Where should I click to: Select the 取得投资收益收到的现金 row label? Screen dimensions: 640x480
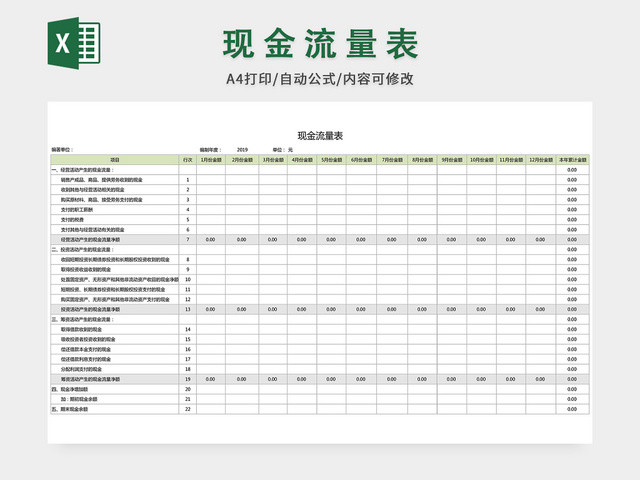click(86, 269)
